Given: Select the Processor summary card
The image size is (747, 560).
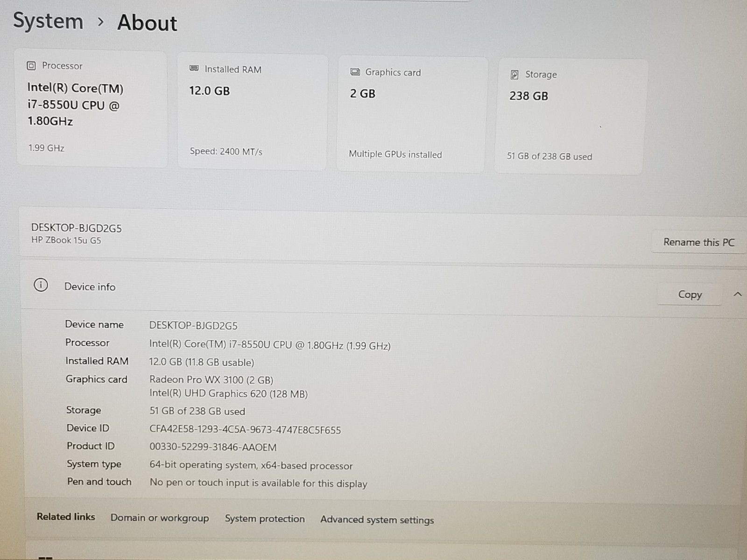Looking at the screenshot, I should 92,108.
